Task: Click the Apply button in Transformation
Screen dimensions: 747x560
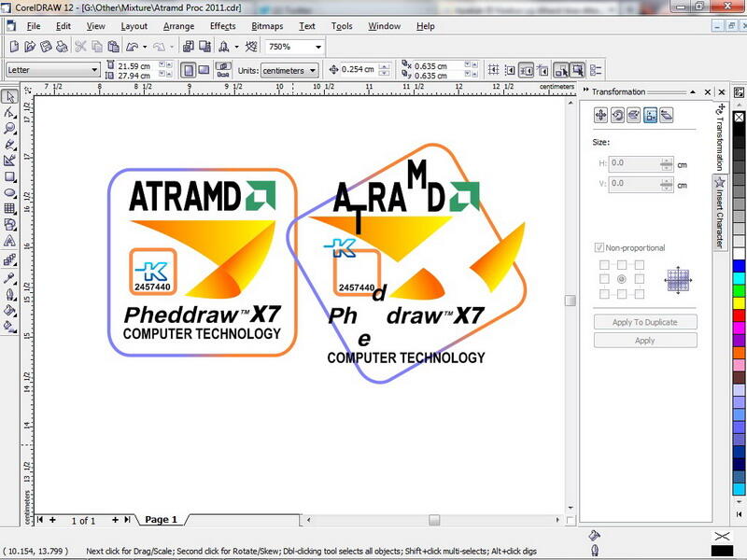Action: click(645, 341)
